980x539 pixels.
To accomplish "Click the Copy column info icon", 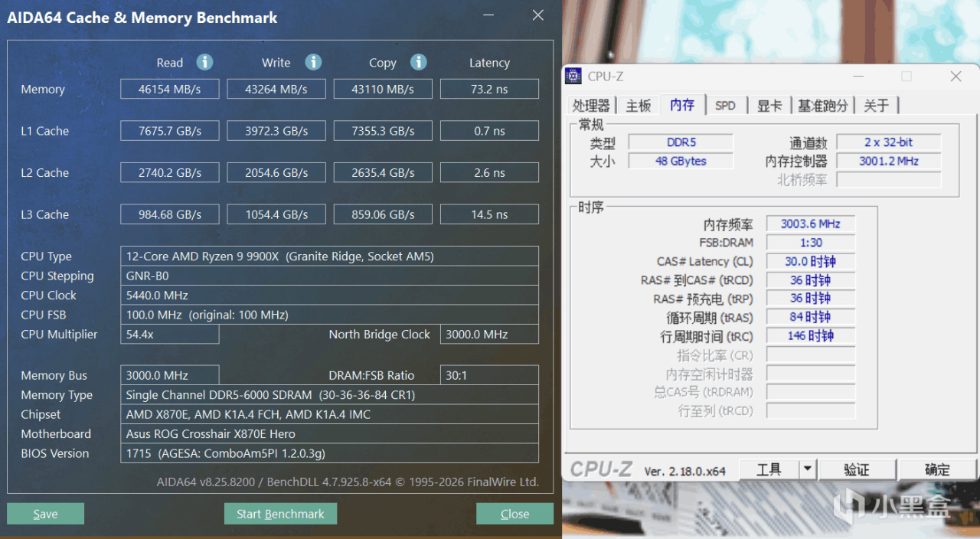I will (418, 62).
